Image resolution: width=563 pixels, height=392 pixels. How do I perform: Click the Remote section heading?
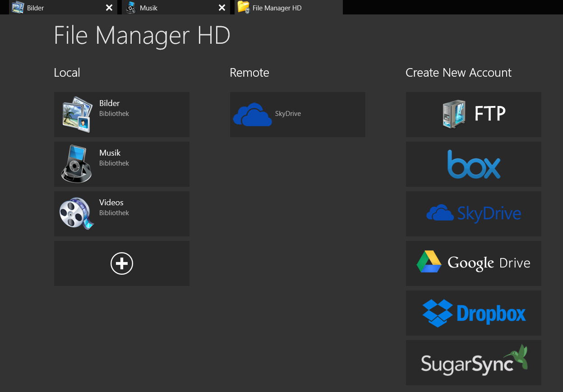[249, 73]
